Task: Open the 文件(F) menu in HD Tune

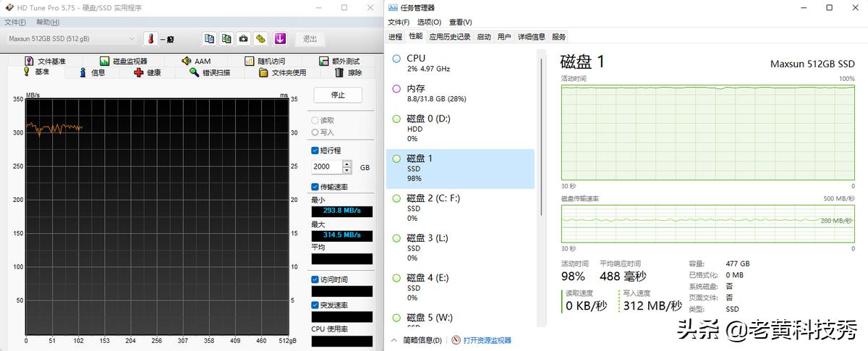Action: 15,22
